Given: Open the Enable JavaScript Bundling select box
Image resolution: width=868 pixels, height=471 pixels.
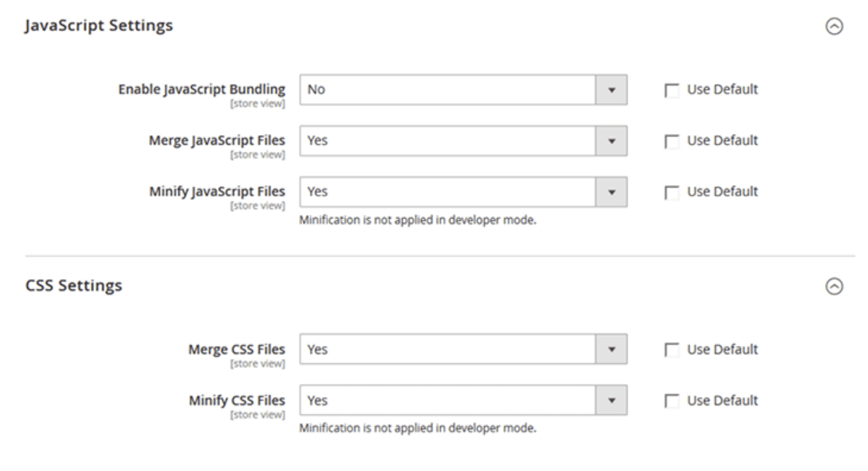Looking at the screenshot, I should click(x=463, y=90).
